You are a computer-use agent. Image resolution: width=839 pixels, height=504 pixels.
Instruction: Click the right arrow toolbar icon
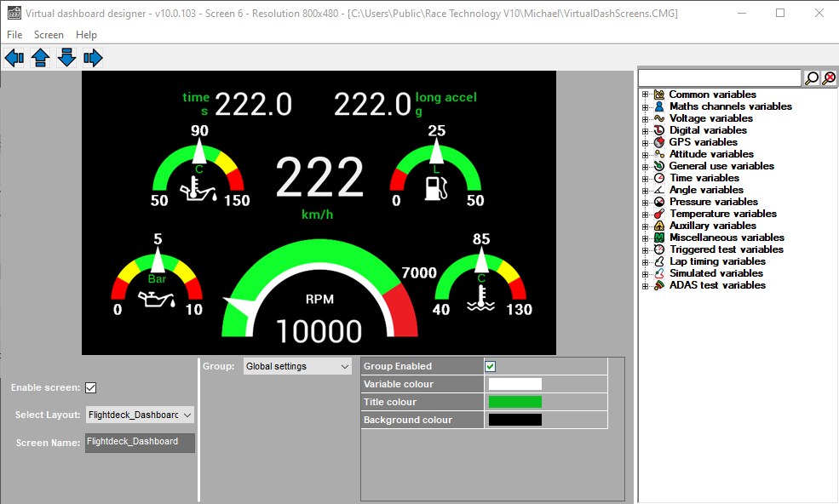coord(93,58)
